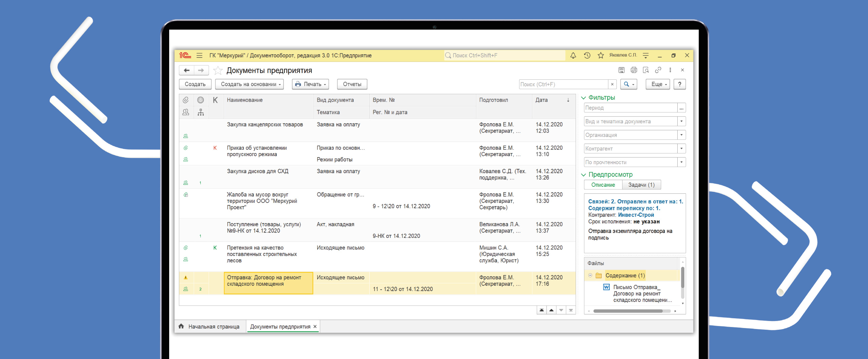Click the Поиск (Ctrl+F) list search field
The width and height of the screenshot is (868, 359).
[x=563, y=84]
